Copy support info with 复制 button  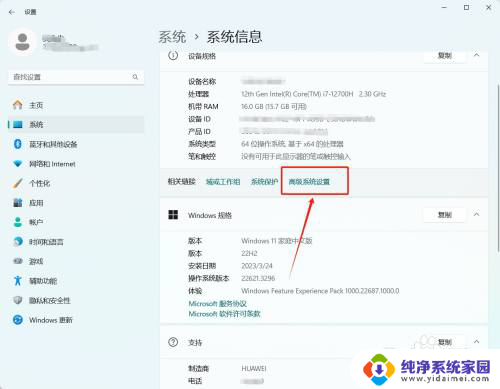click(x=444, y=342)
